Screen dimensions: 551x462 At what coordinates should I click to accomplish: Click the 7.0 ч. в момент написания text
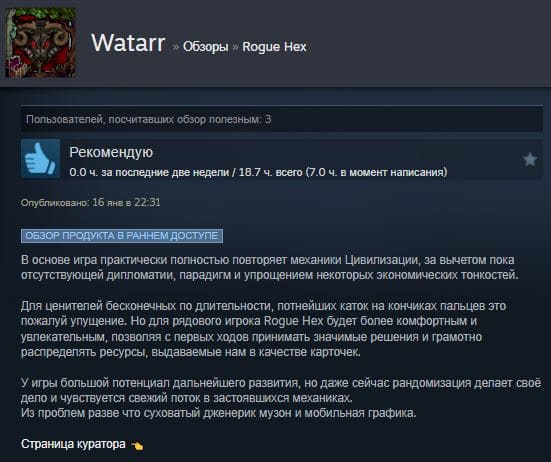tap(377, 172)
